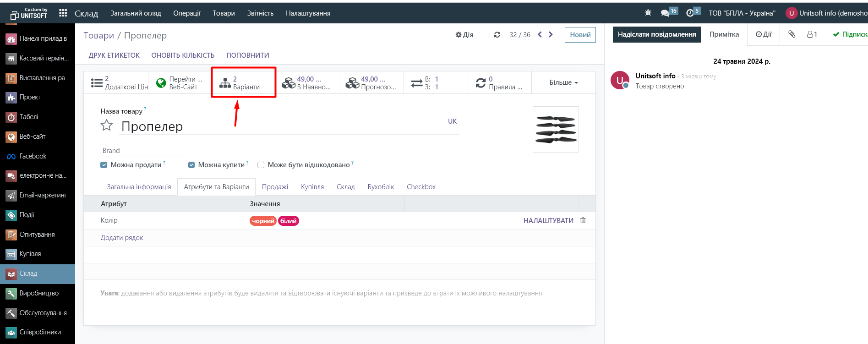Click the Додати рядок link
Viewport: 868px width, 344px height.
[122, 238]
